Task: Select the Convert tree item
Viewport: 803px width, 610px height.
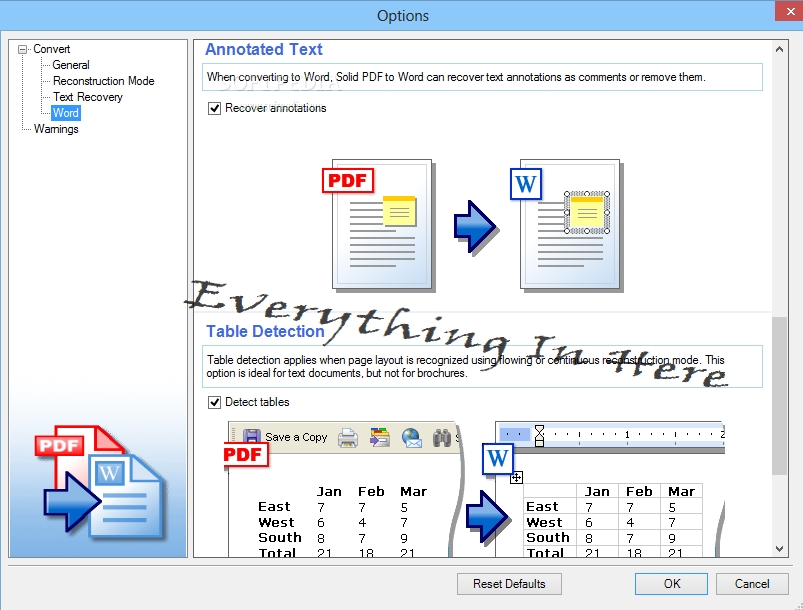Action: click(51, 49)
